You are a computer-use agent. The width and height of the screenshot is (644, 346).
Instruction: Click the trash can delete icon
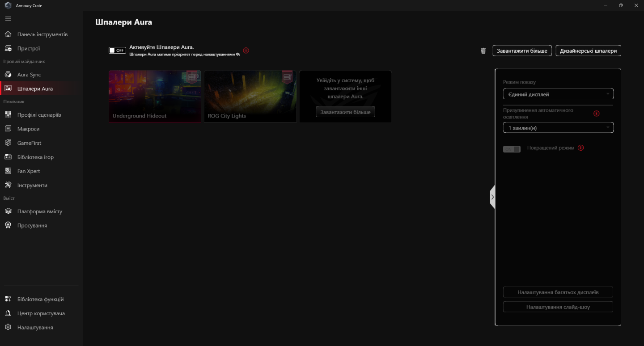[483, 51]
